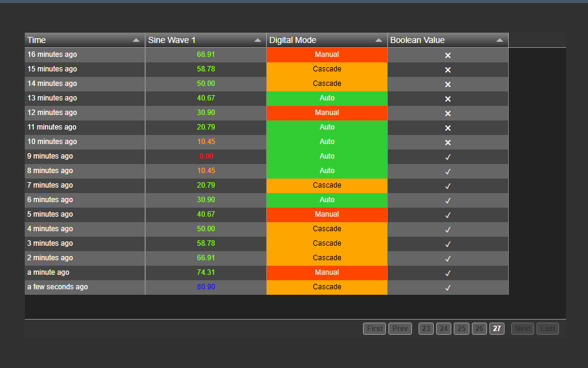Image resolution: width=588 pixels, height=368 pixels.
Task: Click the Sine Wave 1 column header
Action: click(x=206, y=40)
